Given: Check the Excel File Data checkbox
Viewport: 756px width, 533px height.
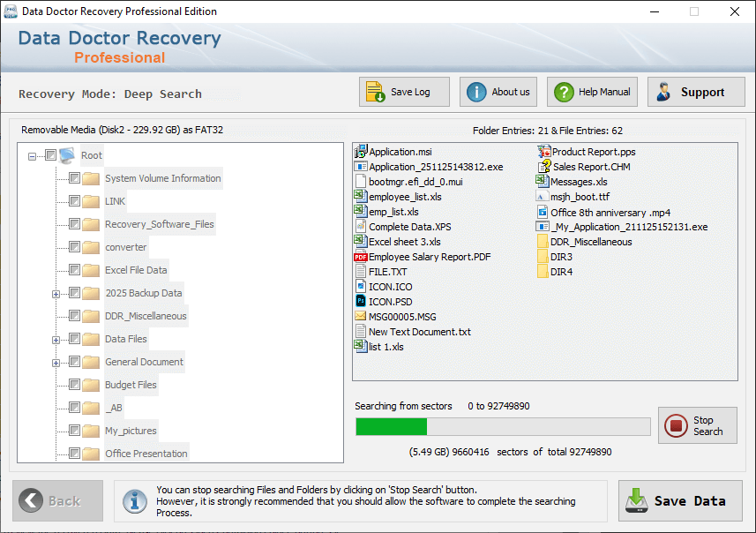Looking at the screenshot, I should point(74,270).
